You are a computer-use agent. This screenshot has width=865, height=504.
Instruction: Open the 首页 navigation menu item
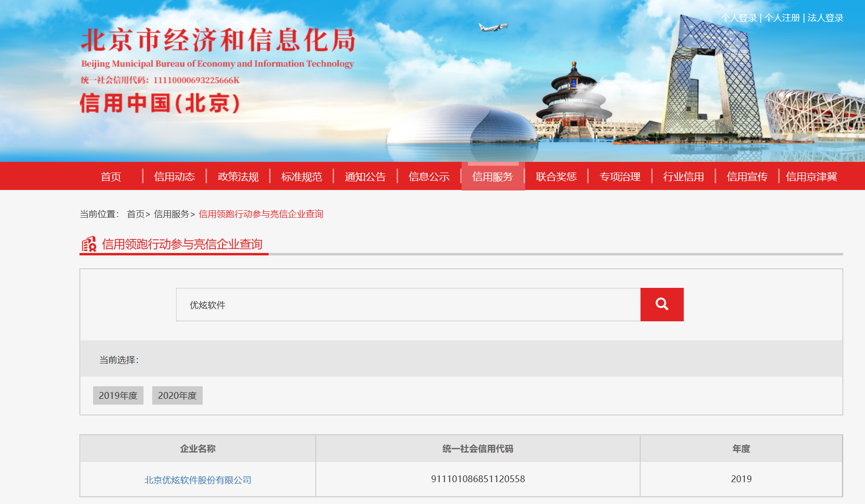click(x=111, y=177)
